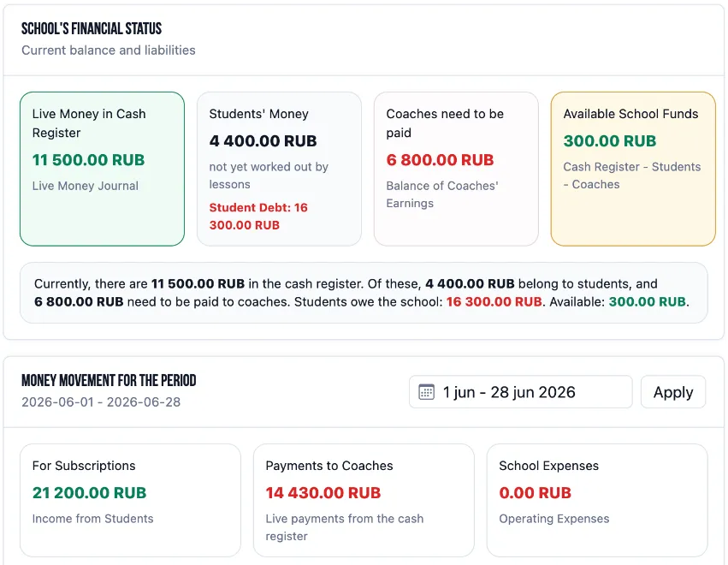
Task: Open the 1 jun - 28 jun 2026 date range field
Action: pyautogui.click(x=520, y=392)
